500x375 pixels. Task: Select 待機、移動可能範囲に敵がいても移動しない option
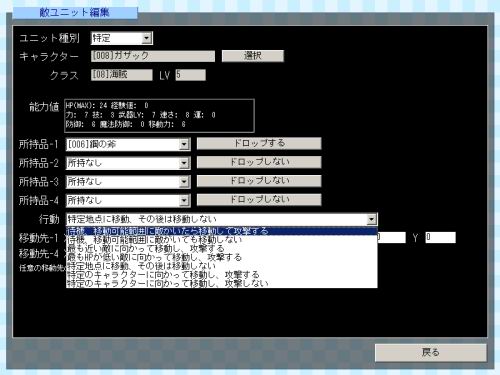(222, 239)
